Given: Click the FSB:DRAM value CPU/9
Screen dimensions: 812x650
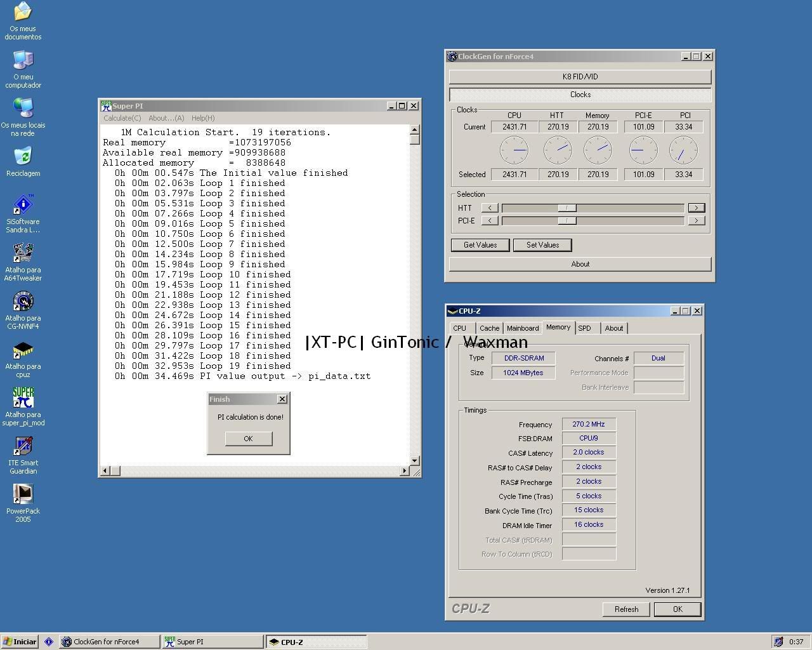Looking at the screenshot, I should 589,438.
